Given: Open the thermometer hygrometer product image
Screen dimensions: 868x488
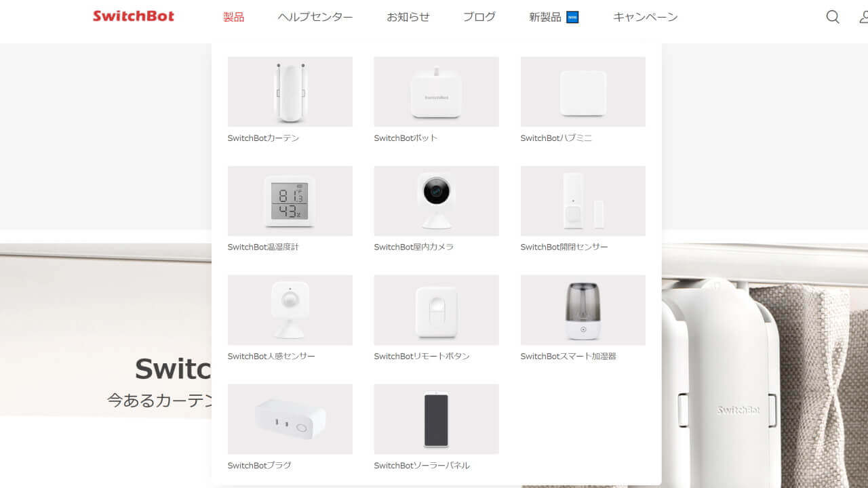Looking at the screenshot, I should [290, 201].
